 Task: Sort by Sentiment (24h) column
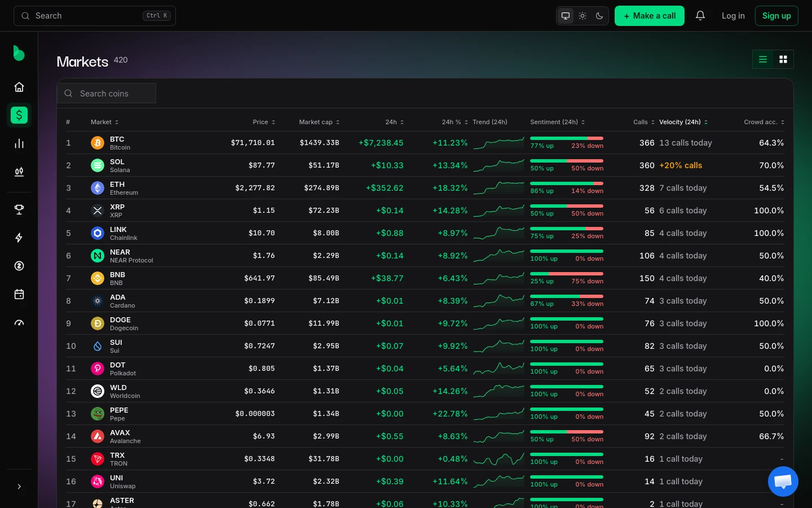(x=558, y=122)
